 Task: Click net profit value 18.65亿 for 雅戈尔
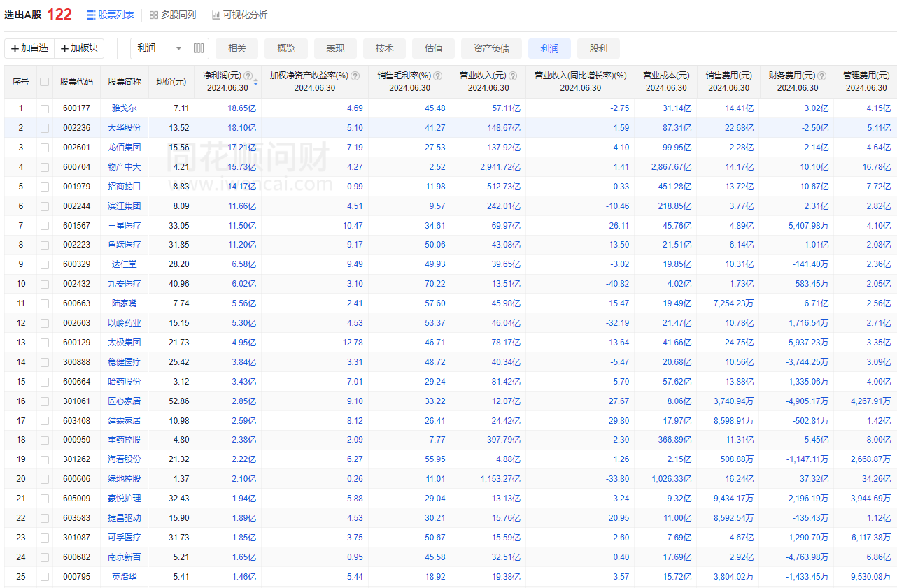pyautogui.click(x=241, y=108)
